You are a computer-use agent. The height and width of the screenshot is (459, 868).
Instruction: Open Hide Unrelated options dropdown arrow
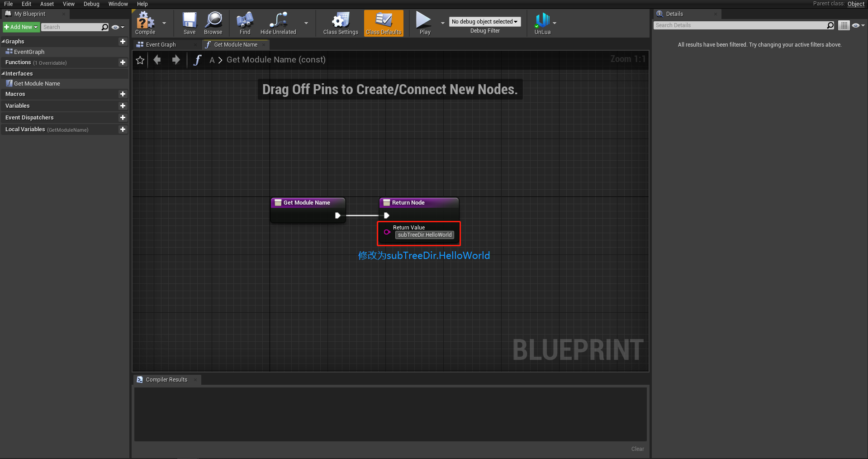(306, 23)
